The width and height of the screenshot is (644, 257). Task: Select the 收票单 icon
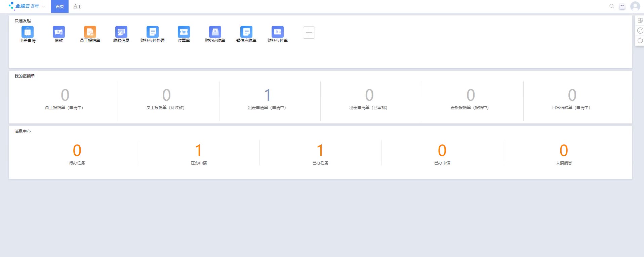pyautogui.click(x=184, y=32)
